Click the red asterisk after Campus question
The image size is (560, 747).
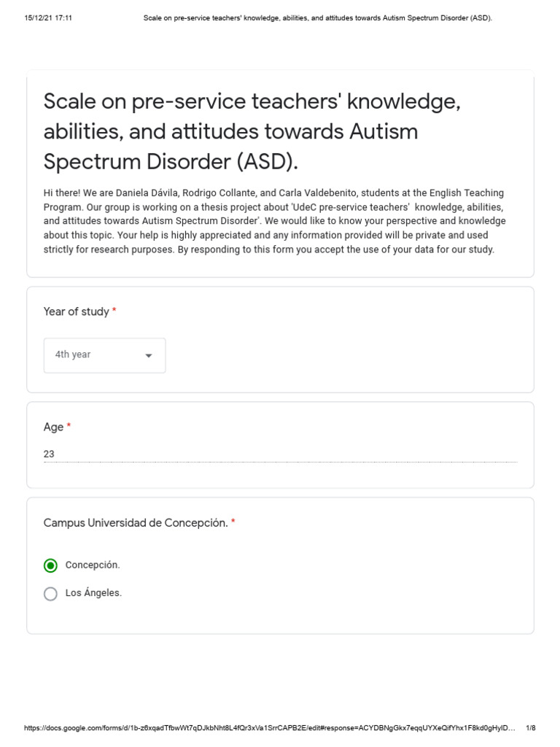[233, 522]
